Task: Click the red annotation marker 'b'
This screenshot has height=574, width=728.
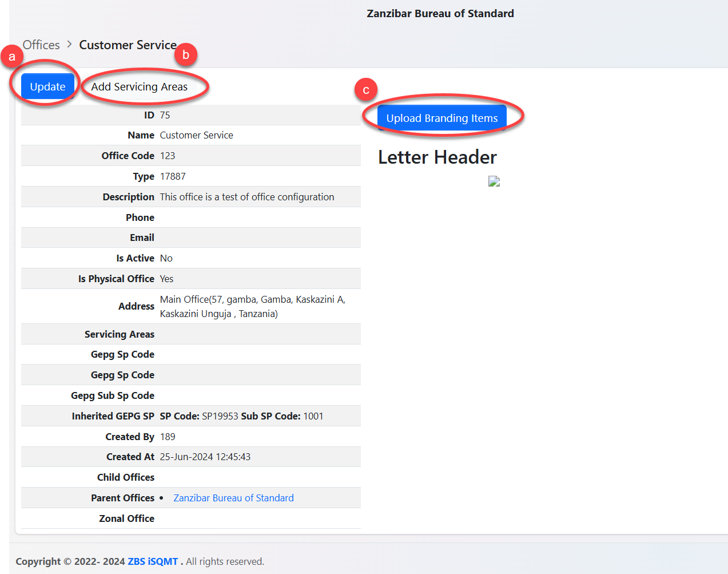Action: click(185, 55)
